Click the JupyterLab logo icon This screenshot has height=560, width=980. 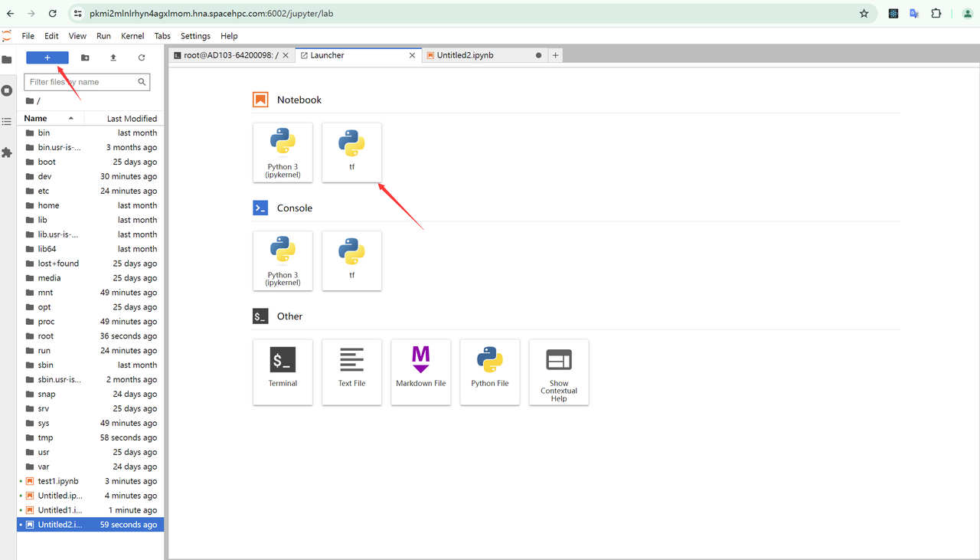[x=7, y=36]
